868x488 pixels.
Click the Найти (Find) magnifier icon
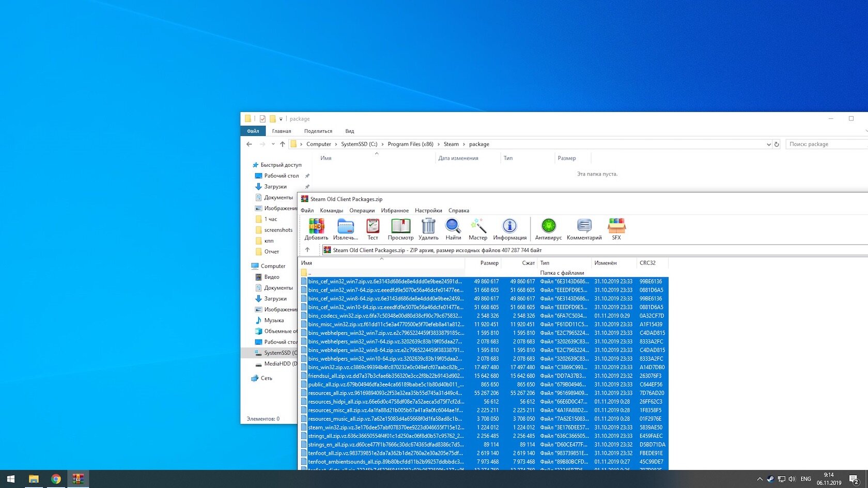click(453, 229)
